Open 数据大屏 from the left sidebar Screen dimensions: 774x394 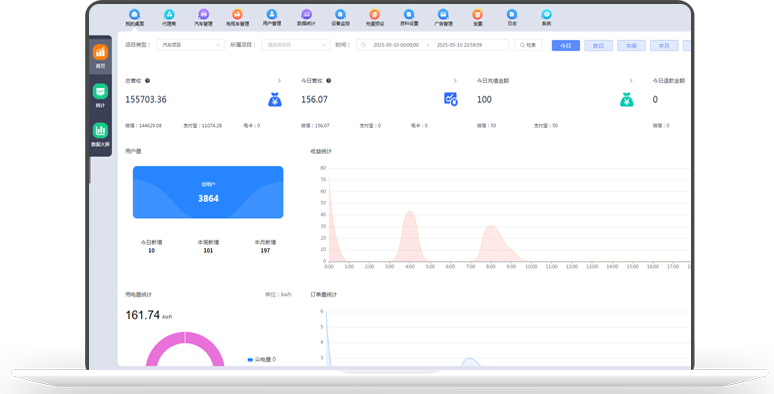click(100, 134)
